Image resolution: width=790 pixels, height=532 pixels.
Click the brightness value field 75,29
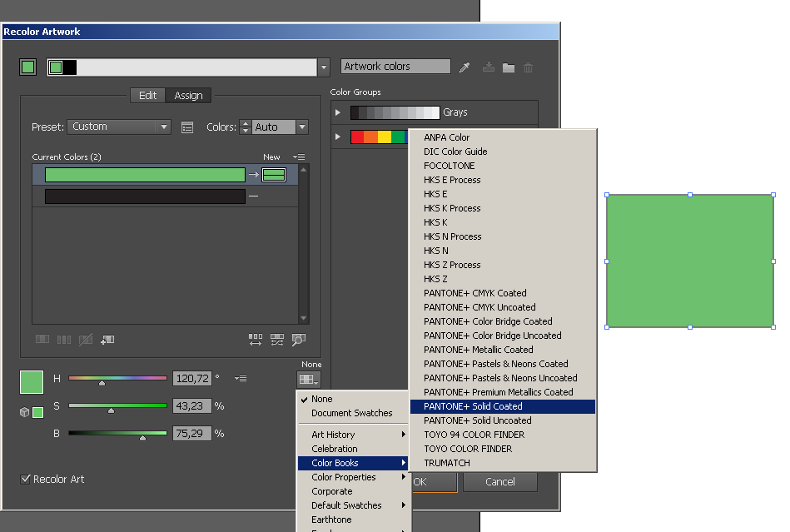click(192, 433)
